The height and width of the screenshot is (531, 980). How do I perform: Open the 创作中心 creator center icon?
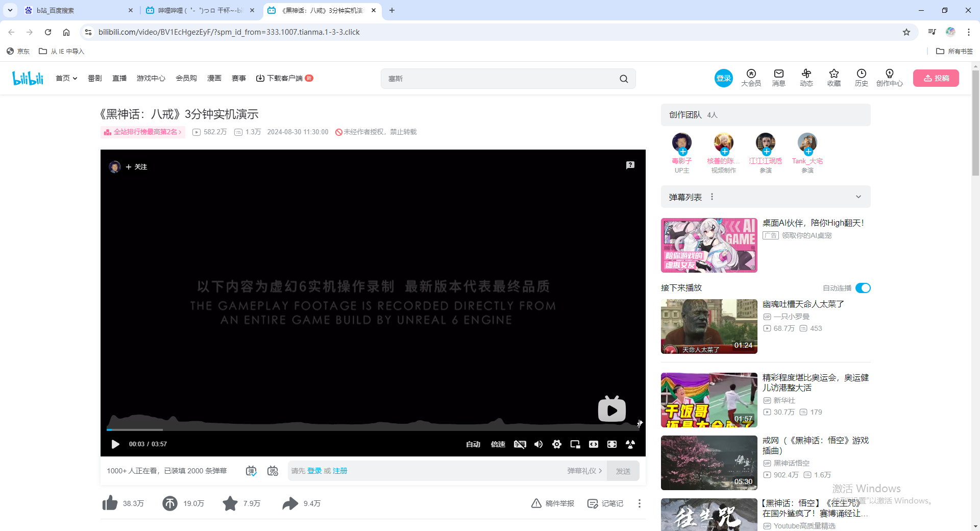pyautogui.click(x=889, y=78)
